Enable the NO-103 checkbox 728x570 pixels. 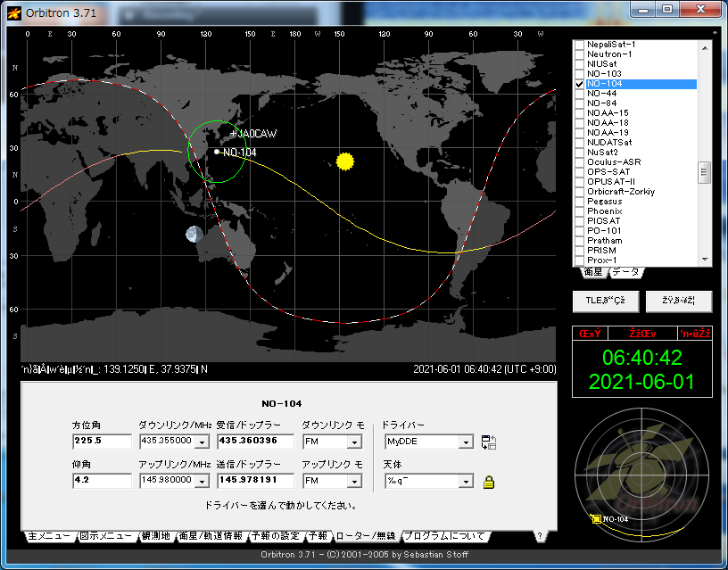(x=579, y=74)
